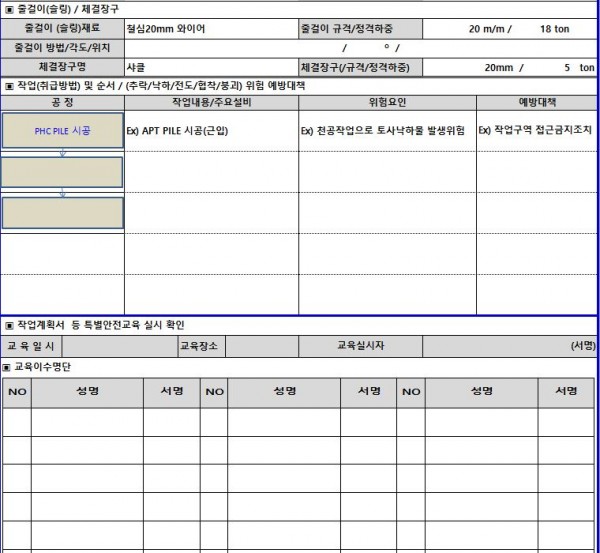The width and height of the screenshot is (600, 553).
Task: Select the empty second process flow box
Action: (62, 172)
